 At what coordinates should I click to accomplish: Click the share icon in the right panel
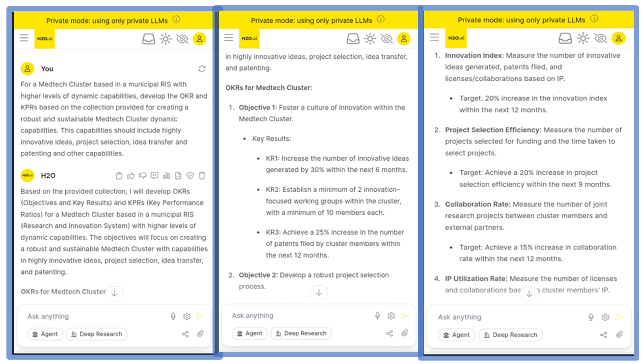[x=603, y=335]
